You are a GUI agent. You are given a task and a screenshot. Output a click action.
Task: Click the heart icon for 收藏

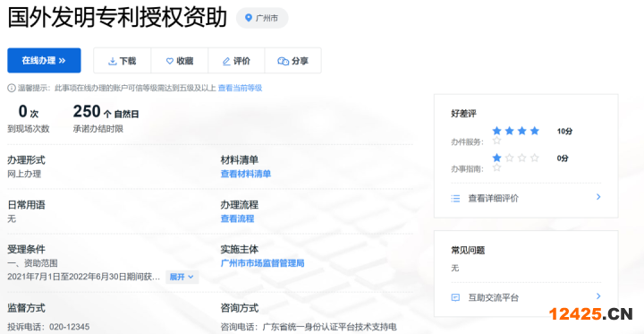170,61
